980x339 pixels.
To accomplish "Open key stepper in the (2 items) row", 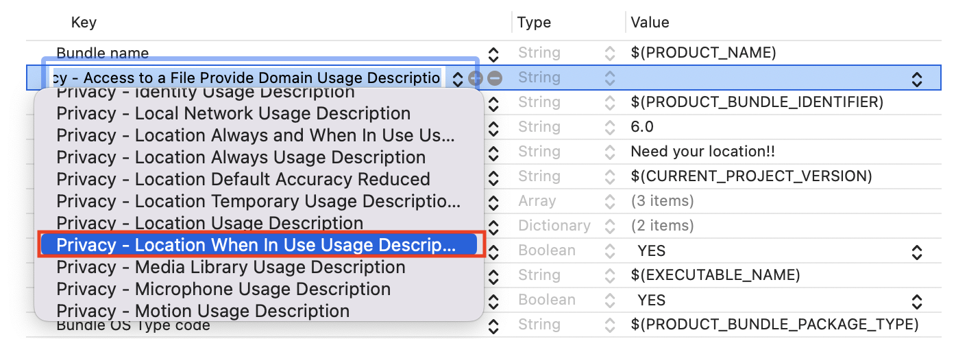I will point(493,226).
